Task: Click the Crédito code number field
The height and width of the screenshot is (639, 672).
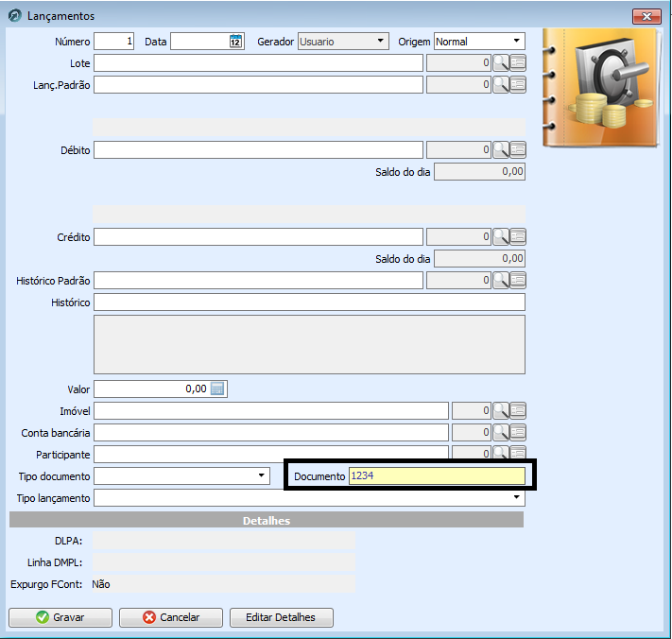Action: pos(458,236)
